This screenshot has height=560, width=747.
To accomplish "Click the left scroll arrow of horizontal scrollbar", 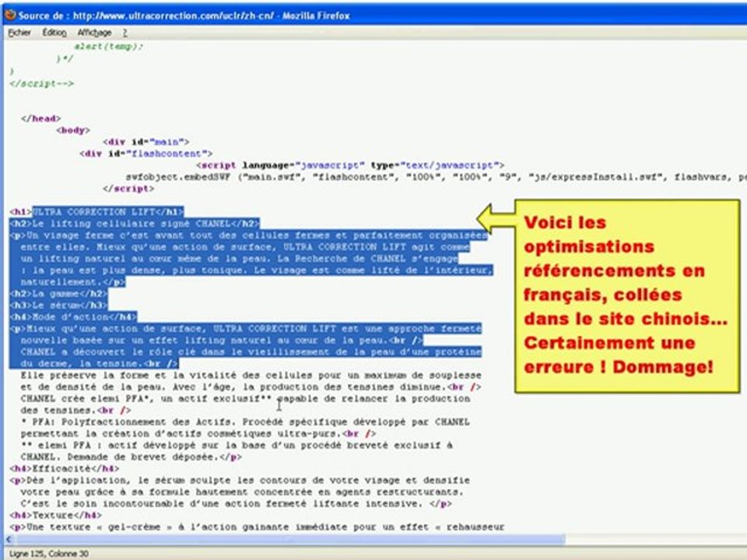I will (8, 540).
